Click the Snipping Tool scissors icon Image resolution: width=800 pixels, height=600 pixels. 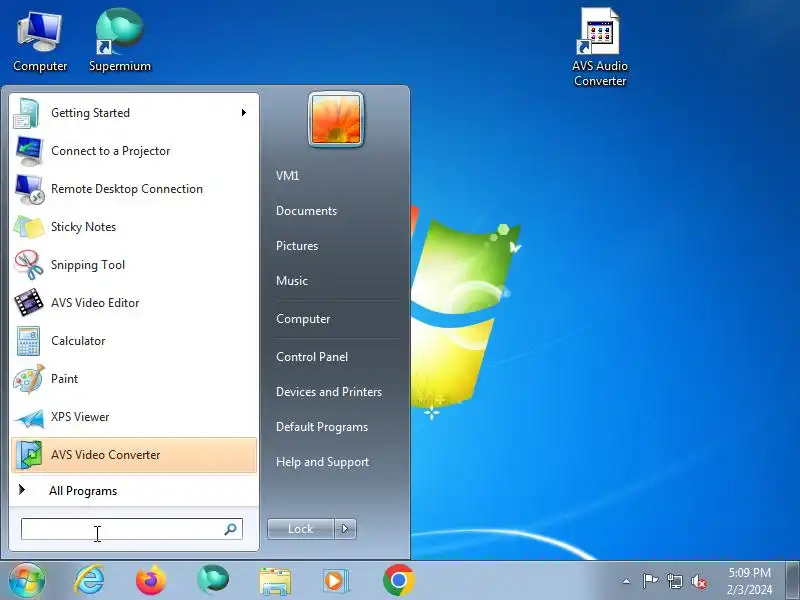tap(29, 265)
